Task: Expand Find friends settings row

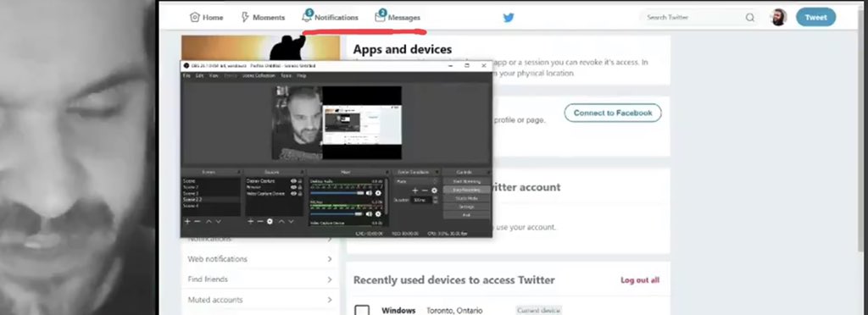Action: pyautogui.click(x=259, y=279)
